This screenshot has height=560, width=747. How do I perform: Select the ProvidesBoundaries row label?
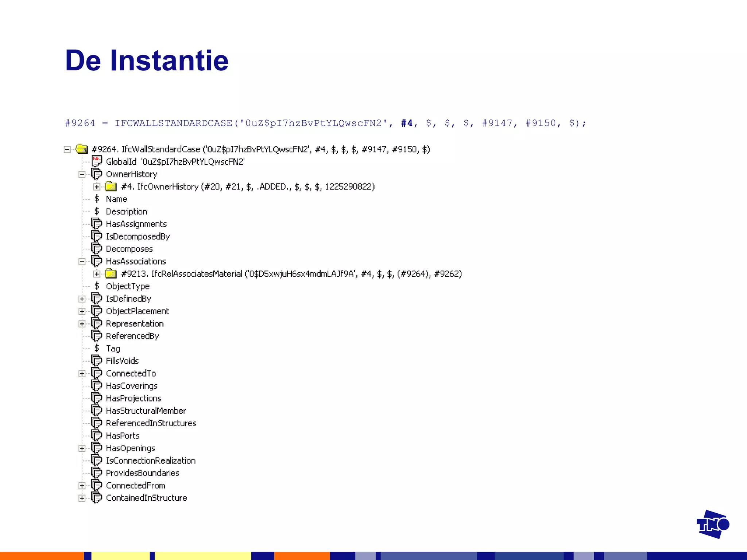click(x=143, y=473)
